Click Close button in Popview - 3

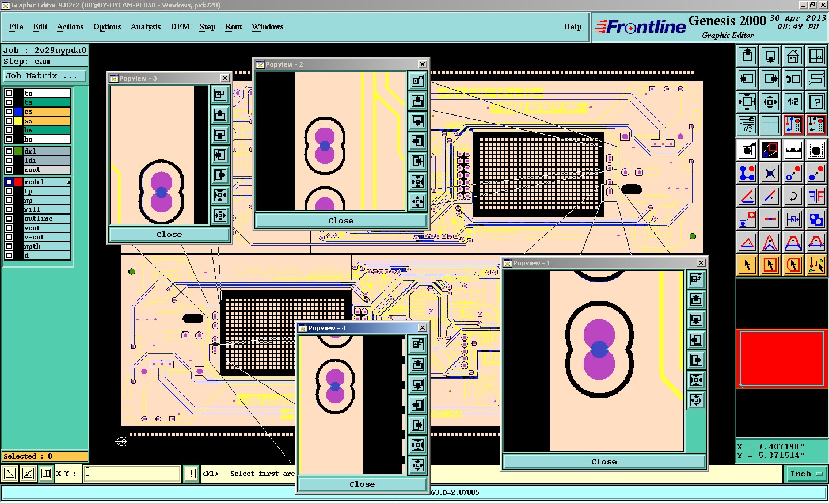point(169,235)
